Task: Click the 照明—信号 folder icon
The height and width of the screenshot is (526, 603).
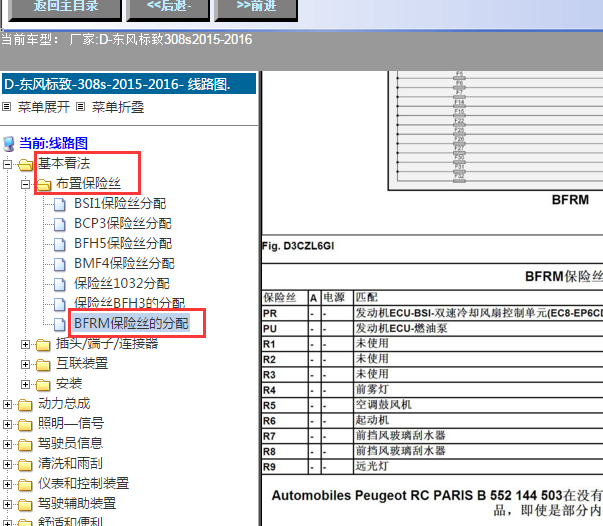Action: (25, 425)
